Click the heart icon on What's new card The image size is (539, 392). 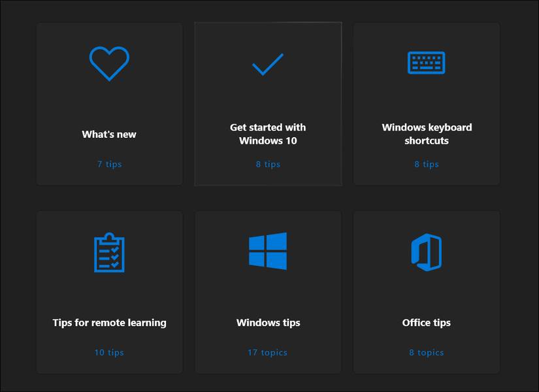[109, 63]
